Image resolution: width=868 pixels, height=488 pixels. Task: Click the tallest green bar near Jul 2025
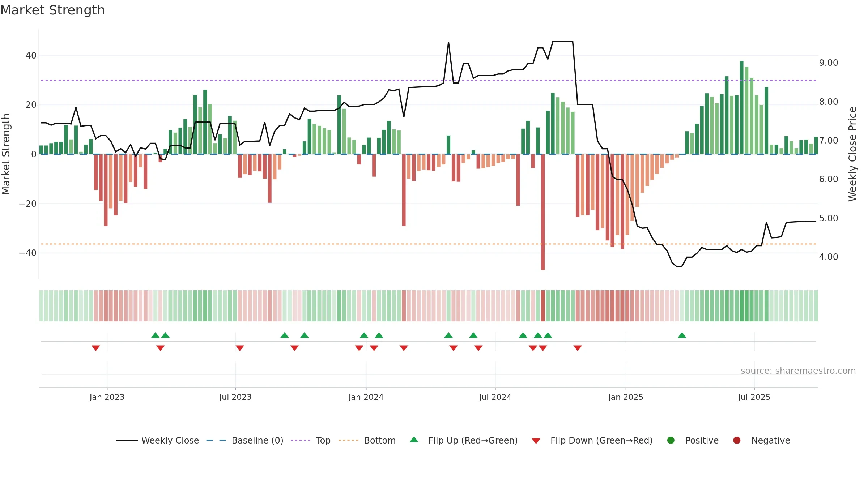point(741,107)
